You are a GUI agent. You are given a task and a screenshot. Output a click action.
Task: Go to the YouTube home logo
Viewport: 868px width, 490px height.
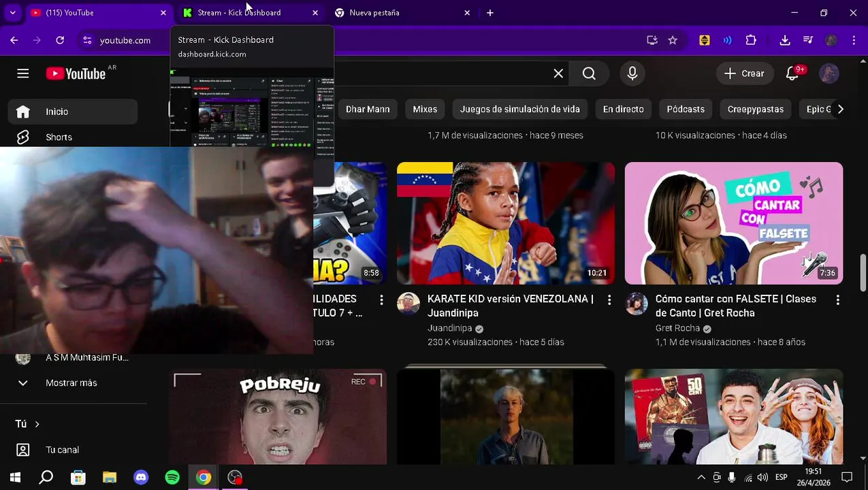click(x=76, y=73)
